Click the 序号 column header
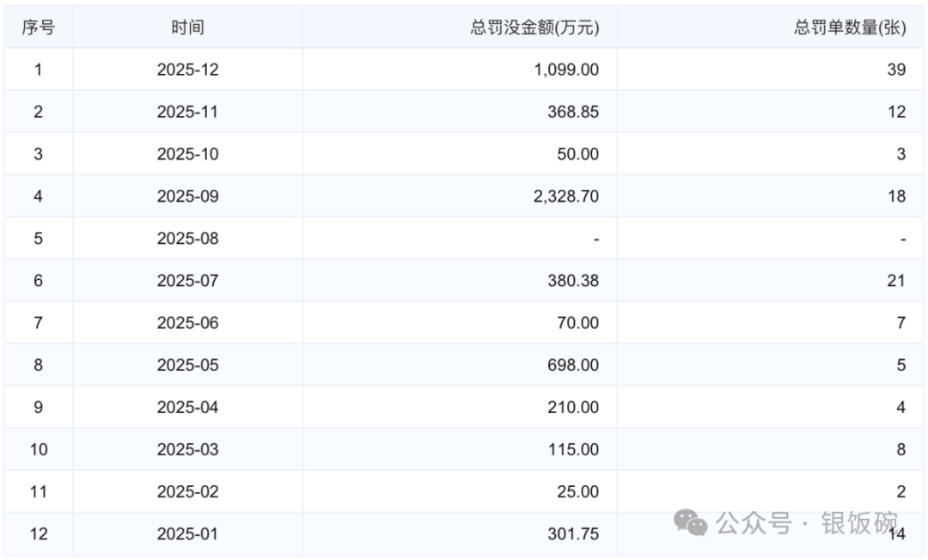Viewport: 928px width, 560px height. [x=38, y=27]
